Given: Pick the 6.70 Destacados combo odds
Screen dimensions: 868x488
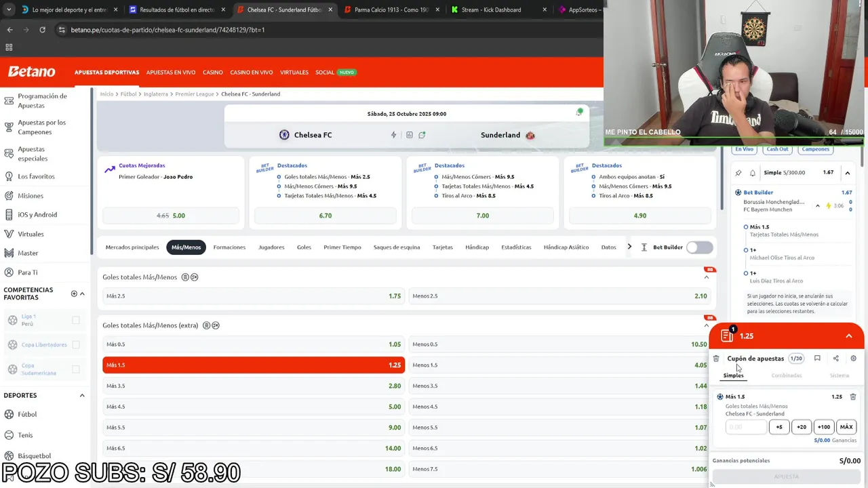Looking at the screenshot, I should pyautogui.click(x=325, y=216).
